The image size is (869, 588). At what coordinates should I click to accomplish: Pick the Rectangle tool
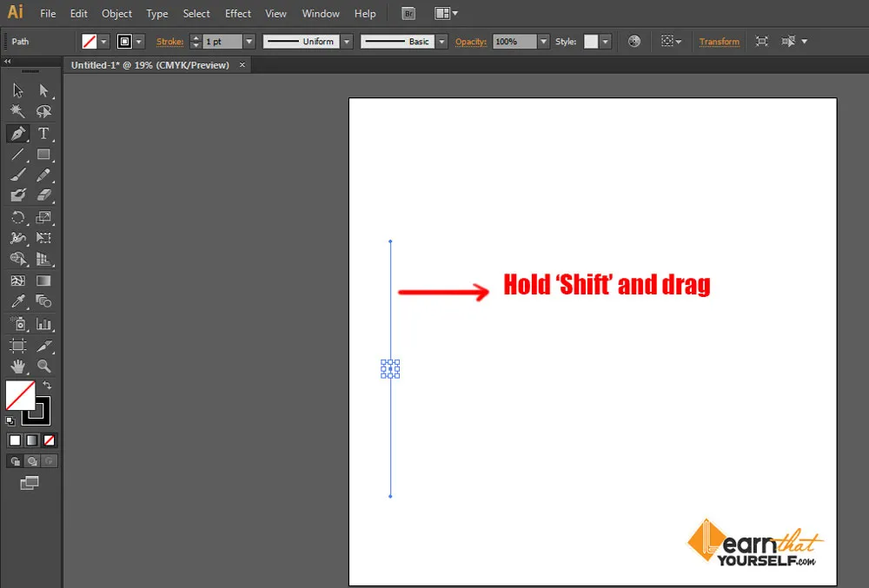pyautogui.click(x=44, y=155)
